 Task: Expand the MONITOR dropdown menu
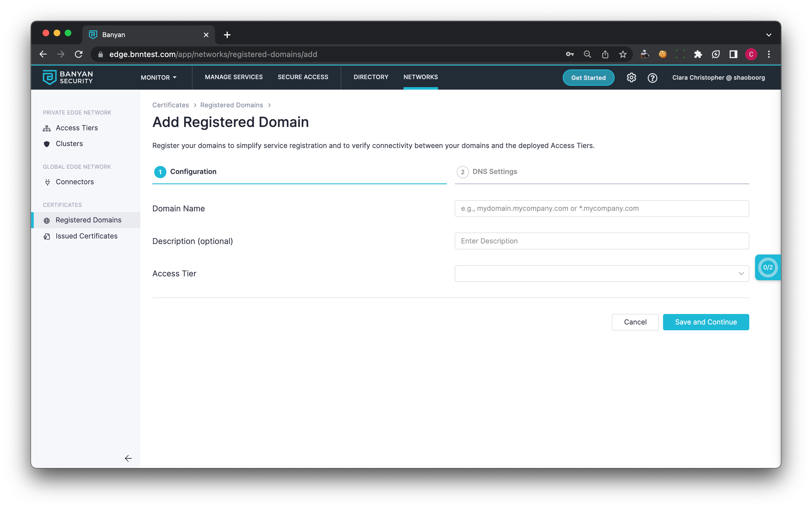(159, 77)
